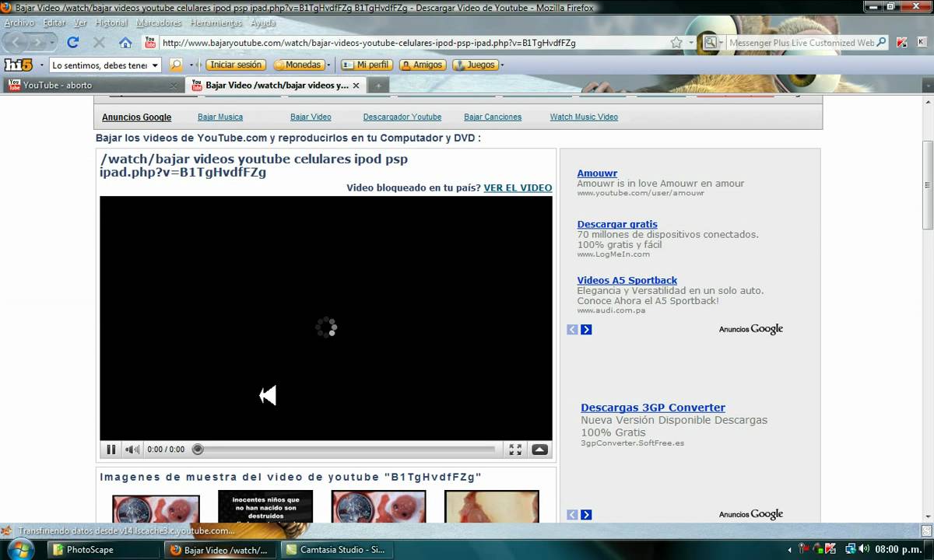The image size is (934, 560).
Task: Click the taskbar clock showing 08:00 p.m.
Action: point(897,549)
